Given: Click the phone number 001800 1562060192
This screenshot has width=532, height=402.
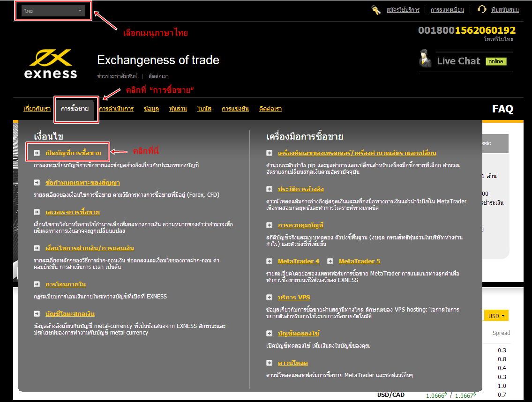Looking at the screenshot, I should (467, 30).
